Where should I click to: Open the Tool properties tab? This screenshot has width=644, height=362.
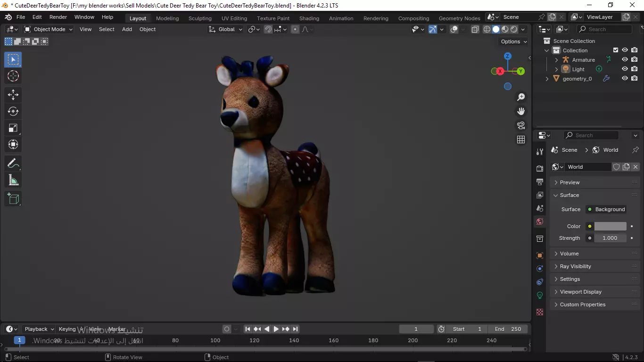click(540, 151)
